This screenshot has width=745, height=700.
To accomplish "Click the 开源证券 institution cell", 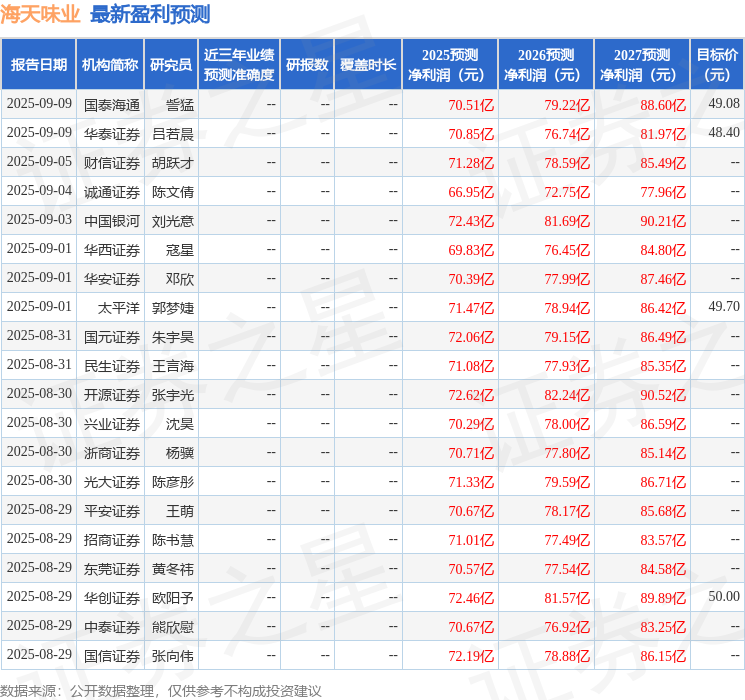I will [112, 395].
